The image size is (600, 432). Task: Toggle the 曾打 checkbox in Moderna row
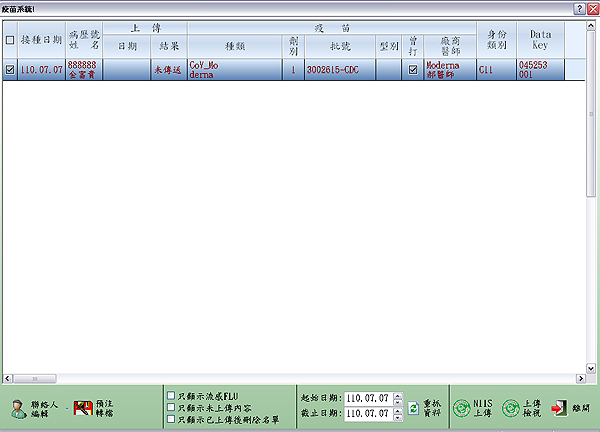412,69
